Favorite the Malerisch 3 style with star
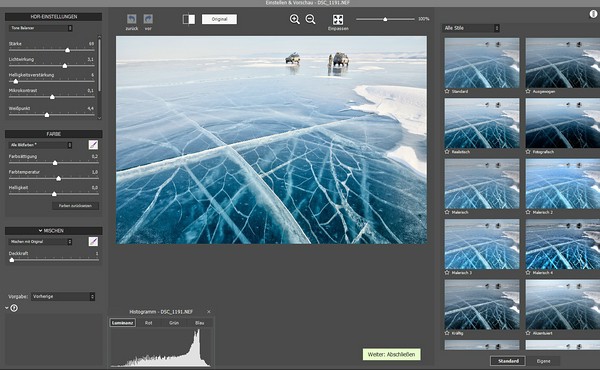 (x=447, y=273)
